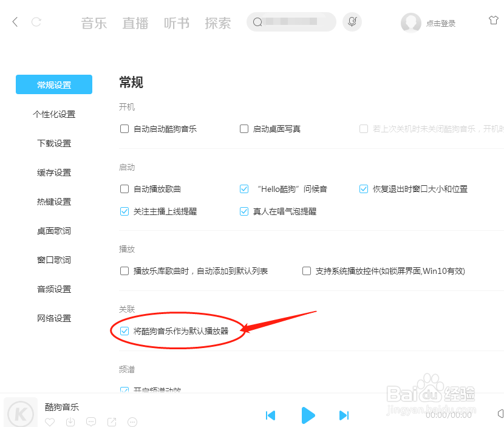Click the share icon in the player bar
This screenshot has height=427, width=504.
pos(112,422)
